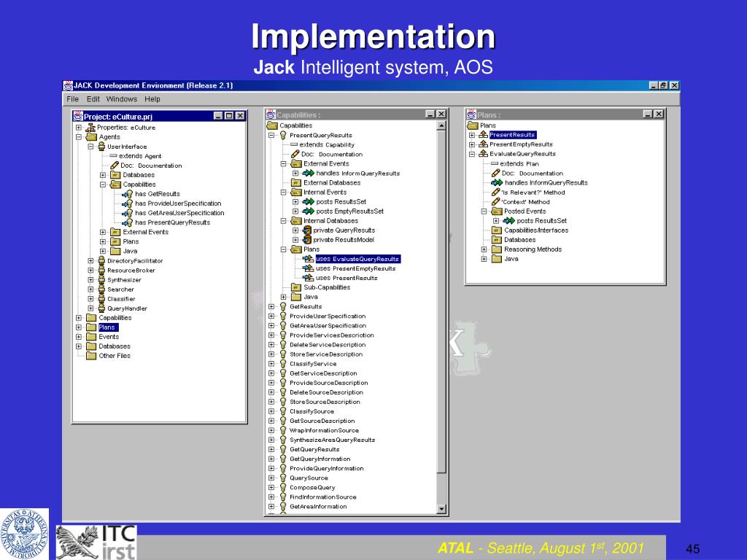Maximize the Project: eCulture.prj window

(x=229, y=116)
